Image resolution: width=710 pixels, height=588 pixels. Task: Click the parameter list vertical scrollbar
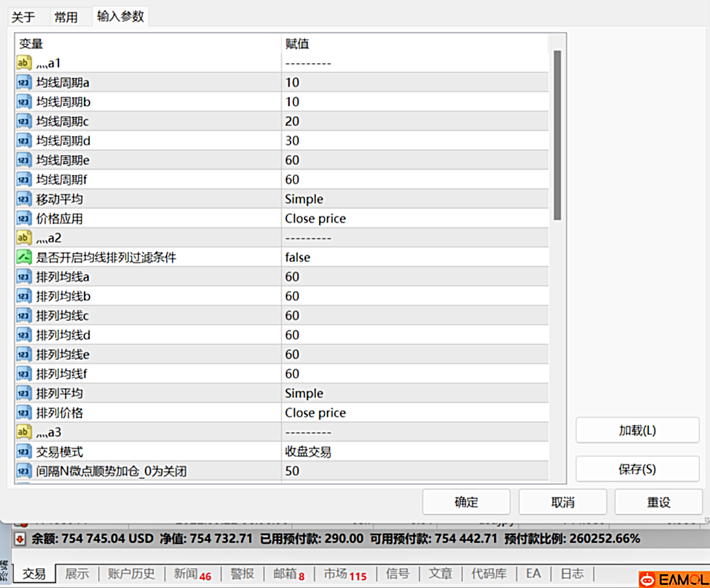(x=557, y=136)
